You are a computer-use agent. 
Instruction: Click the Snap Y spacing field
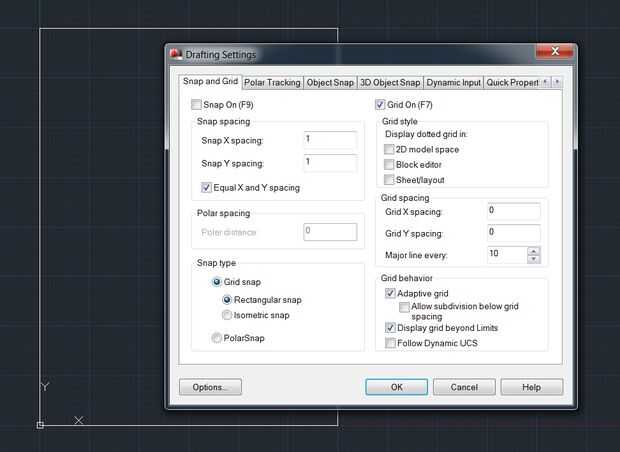tap(330, 163)
